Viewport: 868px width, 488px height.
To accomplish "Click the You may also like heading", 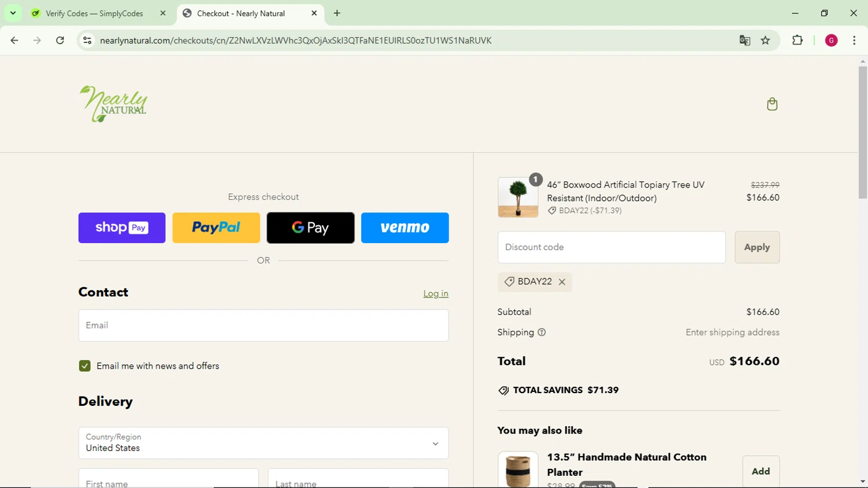I will click(540, 430).
